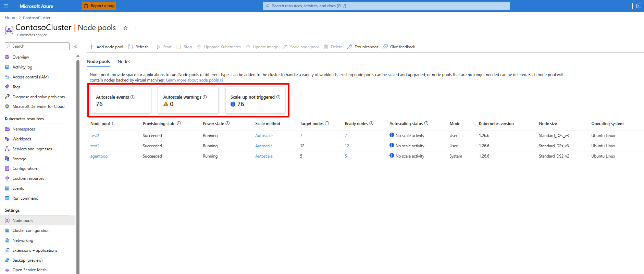Click the Start toolbar button
The image size is (644, 274).
164,47
